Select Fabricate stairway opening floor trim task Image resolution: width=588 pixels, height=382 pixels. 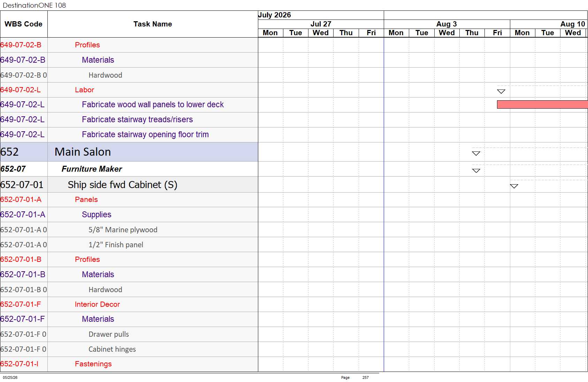tap(129, 135)
